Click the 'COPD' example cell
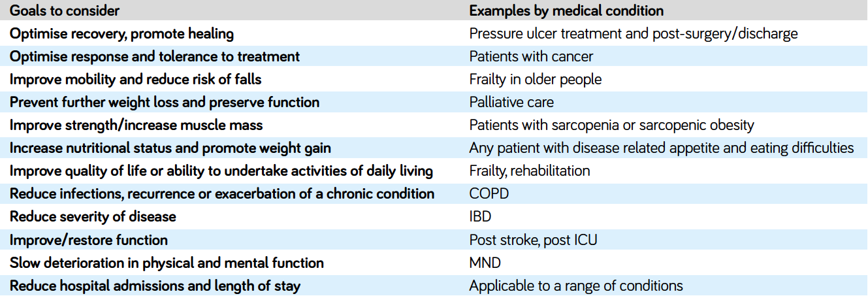This screenshot has width=868, height=296. (x=489, y=194)
